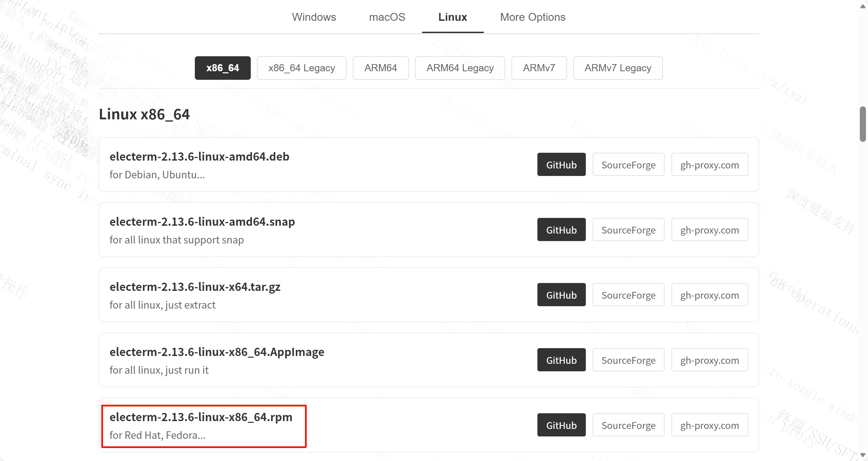This screenshot has width=868, height=461.
Task: Get the .deb from SourceForge
Action: (x=628, y=165)
